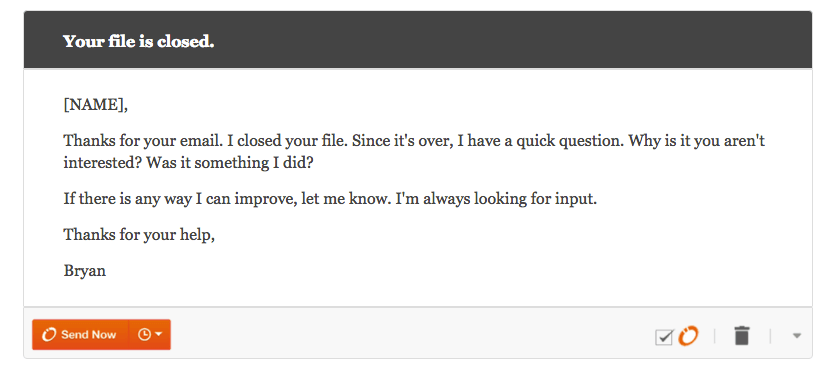Click the Send Now button
The height and width of the screenshot is (371, 834).
pyautogui.click(x=80, y=334)
